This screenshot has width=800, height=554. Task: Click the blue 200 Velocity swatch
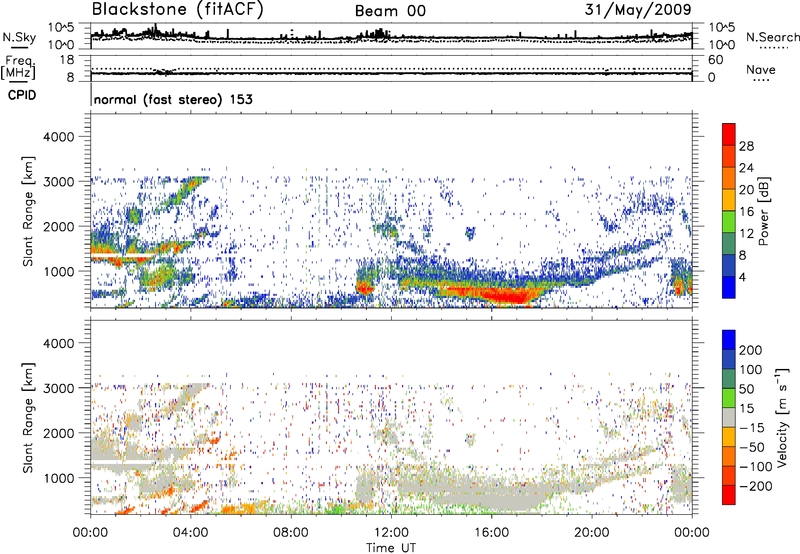tap(729, 340)
